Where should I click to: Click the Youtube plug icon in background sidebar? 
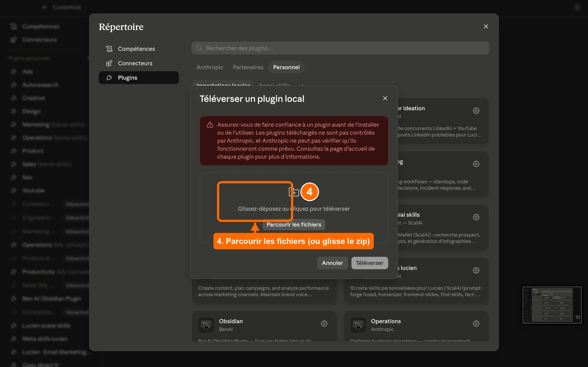(14, 191)
